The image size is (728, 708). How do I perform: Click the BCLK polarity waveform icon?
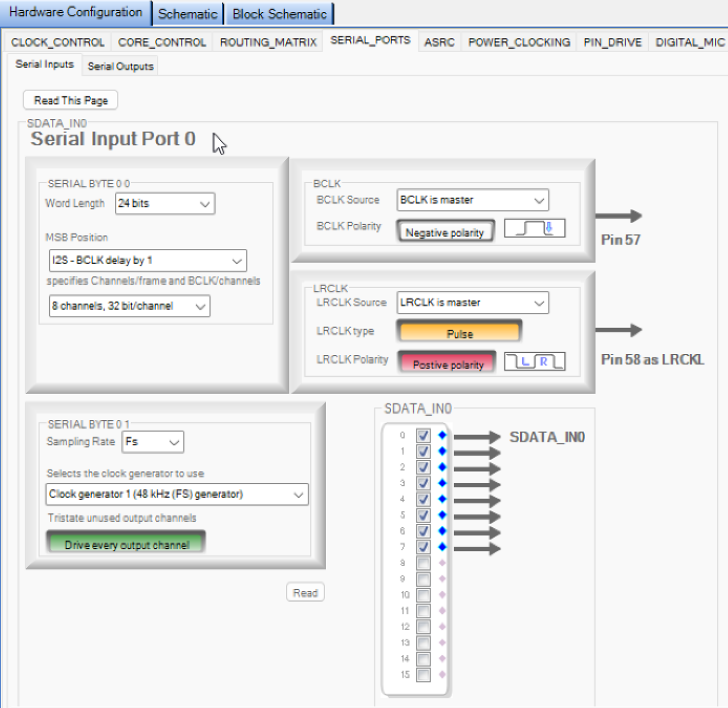point(534,228)
